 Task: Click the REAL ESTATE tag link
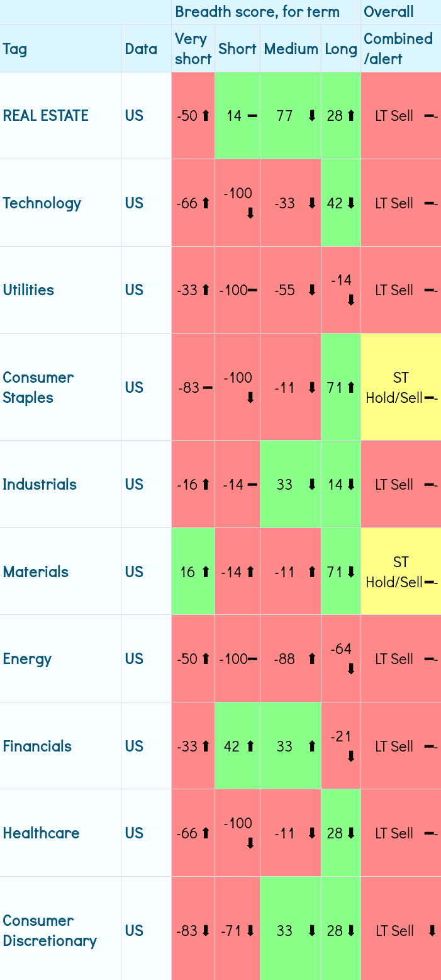45,116
